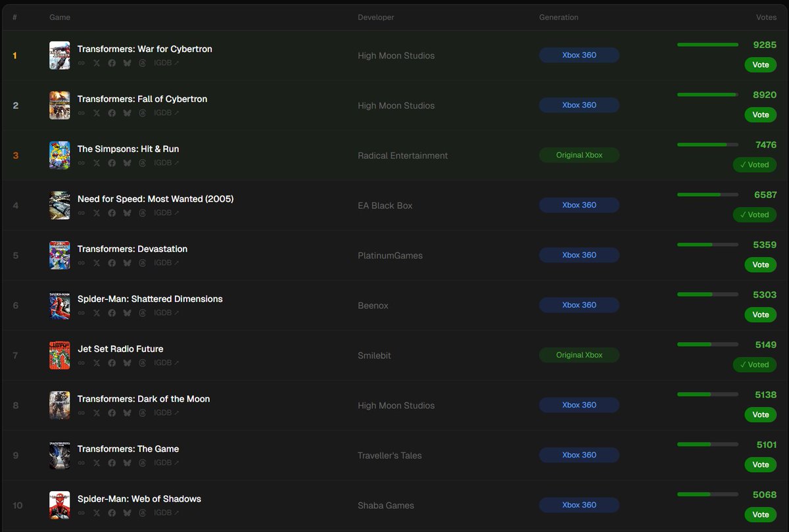789x532 pixels.
Task: Share Transformers: Dark of the Moon on Facebook
Action: pos(112,413)
